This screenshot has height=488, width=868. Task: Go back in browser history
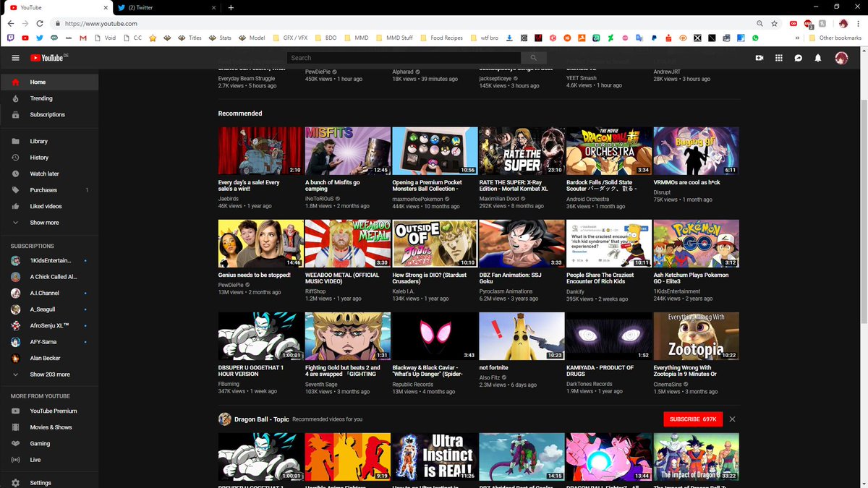[x=12, y=23]
